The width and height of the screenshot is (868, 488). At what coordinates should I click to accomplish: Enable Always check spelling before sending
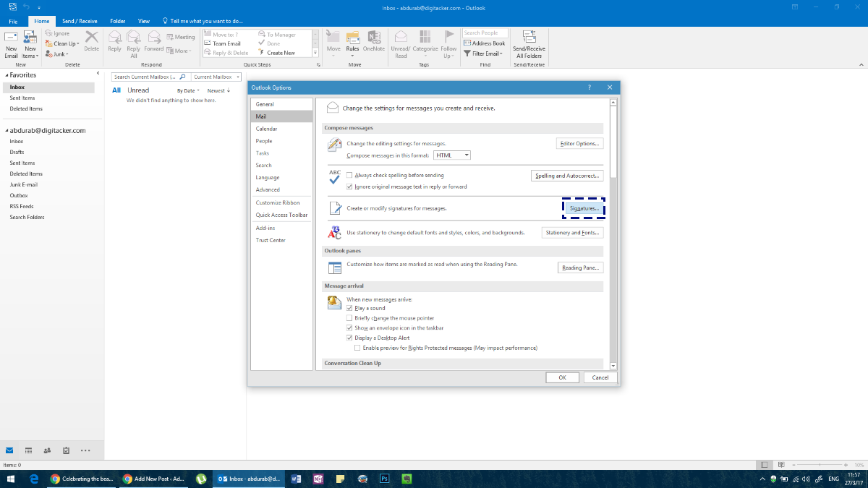[349, 175]
